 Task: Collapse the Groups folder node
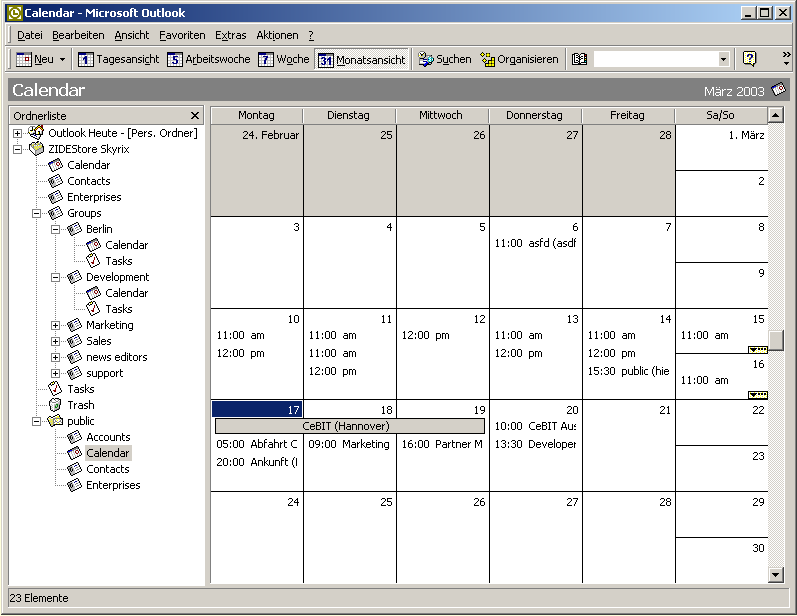point(37,213)
